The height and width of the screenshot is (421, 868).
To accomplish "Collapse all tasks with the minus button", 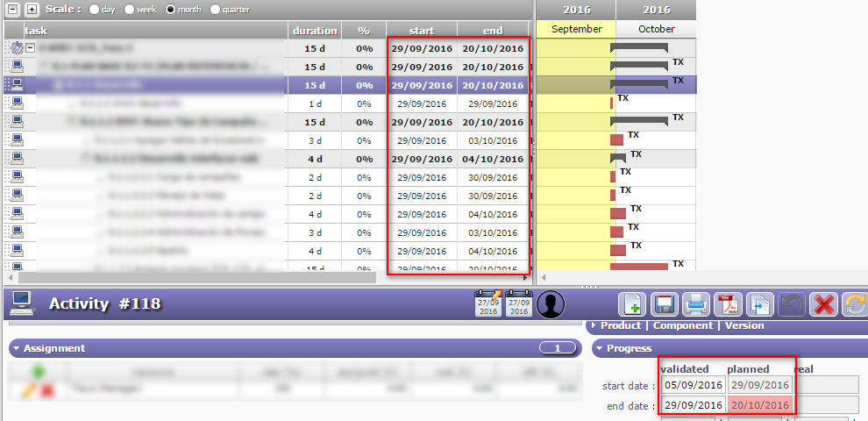I will coord(12,10).
